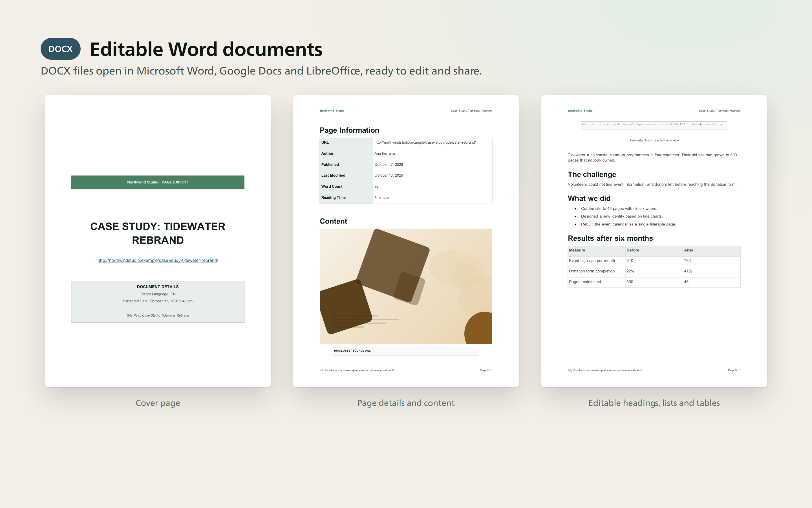The image size is (812, 508).
Task: Click the 'Reading Time' row label
Action: click(x=333, y=198)
